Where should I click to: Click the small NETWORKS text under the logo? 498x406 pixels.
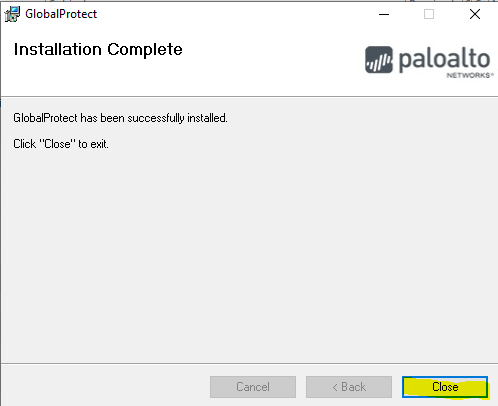pyautogui.click(x=470, y=75)
